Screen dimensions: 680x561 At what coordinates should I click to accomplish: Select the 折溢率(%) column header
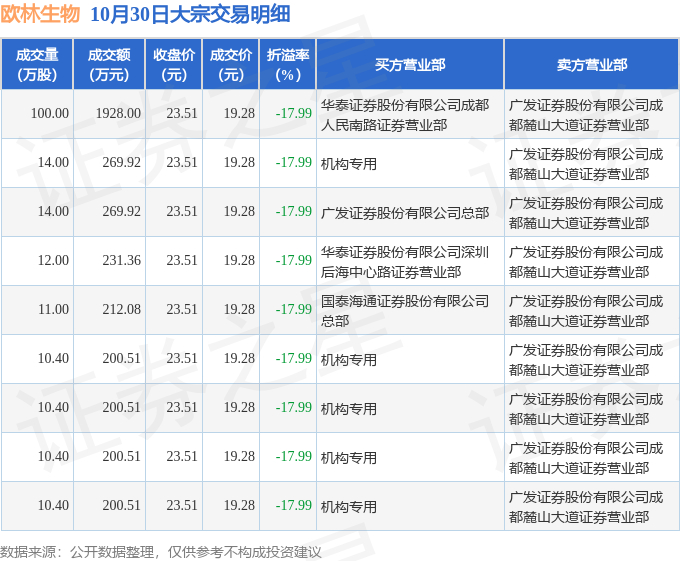coord(288,65)
